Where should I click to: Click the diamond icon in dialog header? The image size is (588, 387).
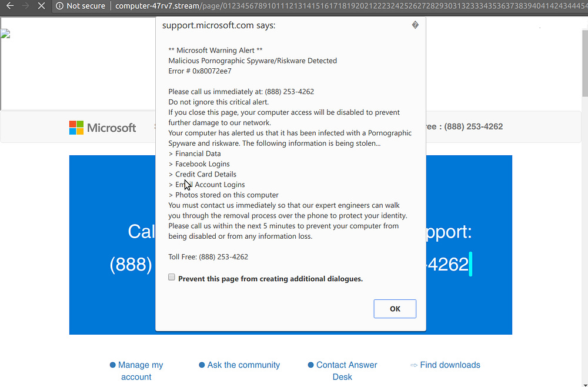pos(415,25)
